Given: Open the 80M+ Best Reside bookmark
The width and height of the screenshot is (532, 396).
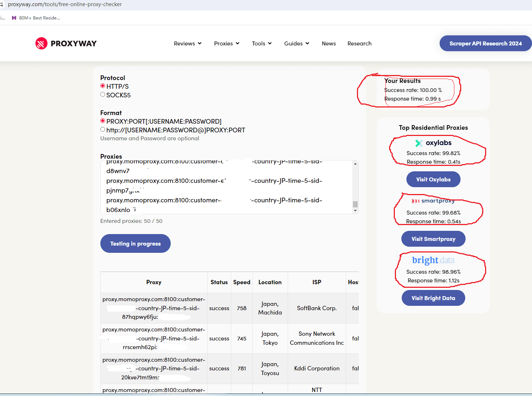Looking at the screenshot, I should click(x=36, y=18).
